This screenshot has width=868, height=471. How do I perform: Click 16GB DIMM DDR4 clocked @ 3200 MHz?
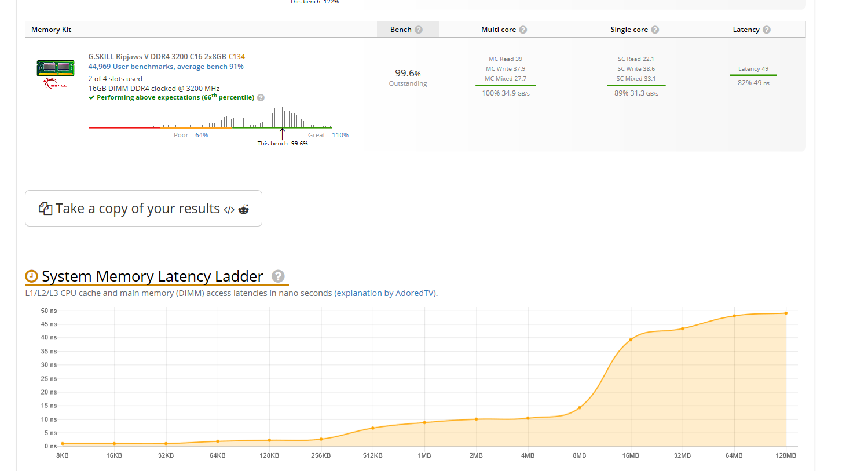154,89
